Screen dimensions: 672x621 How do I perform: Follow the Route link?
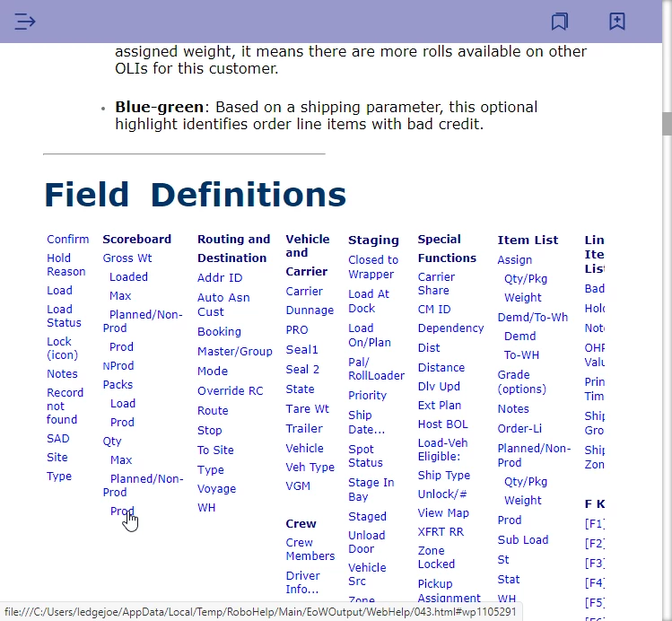[x=213, y=411]
